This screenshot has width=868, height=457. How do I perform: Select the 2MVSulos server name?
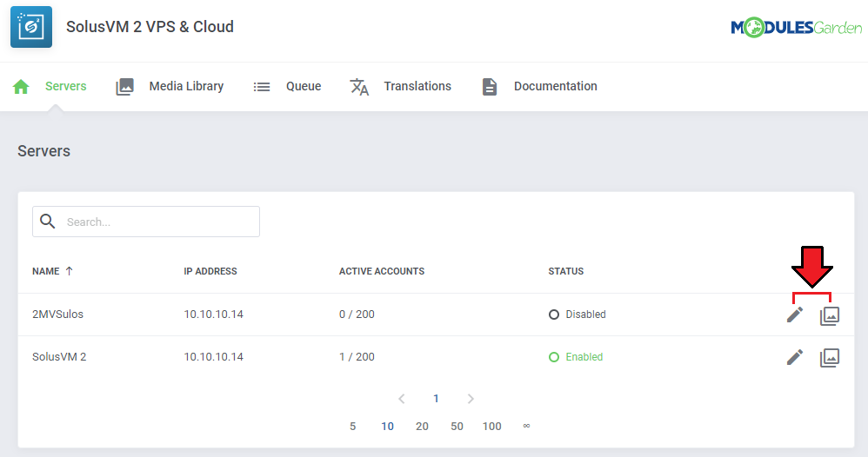(x=57, y=315)
